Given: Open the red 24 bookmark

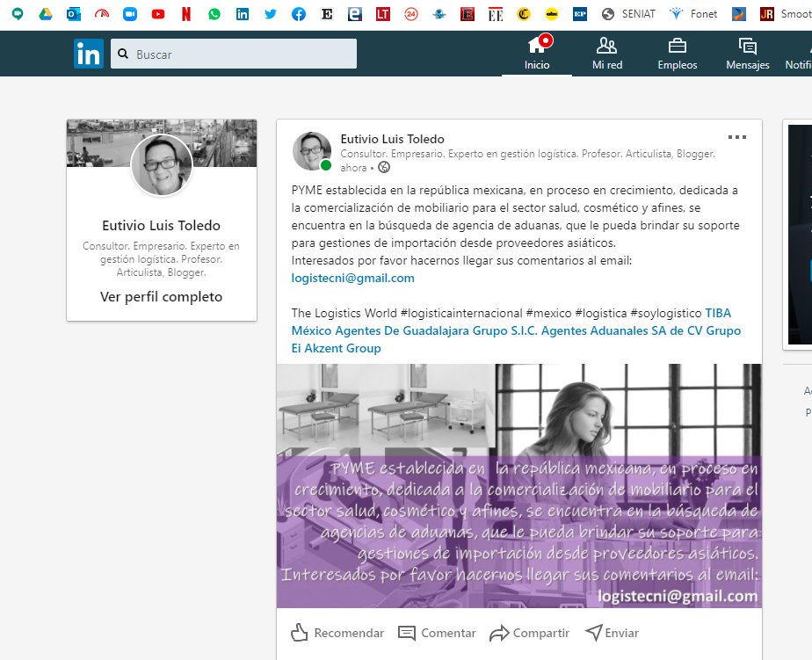Looking at the screenshot, I should point(411,14).
